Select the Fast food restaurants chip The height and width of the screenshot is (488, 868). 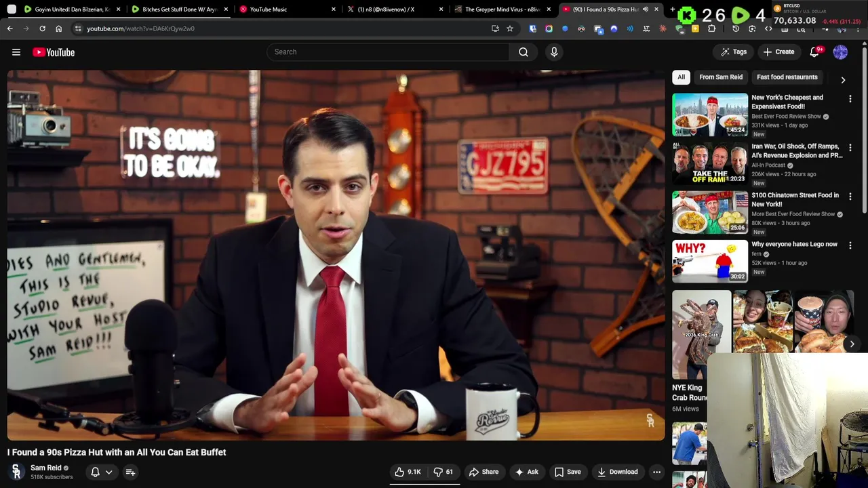coord(787,77)
